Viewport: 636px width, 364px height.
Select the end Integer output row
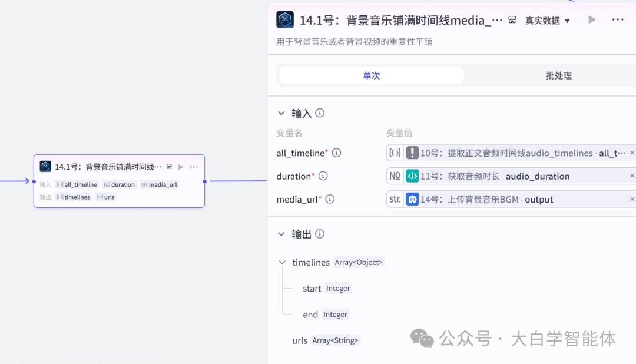coord(326,315)
